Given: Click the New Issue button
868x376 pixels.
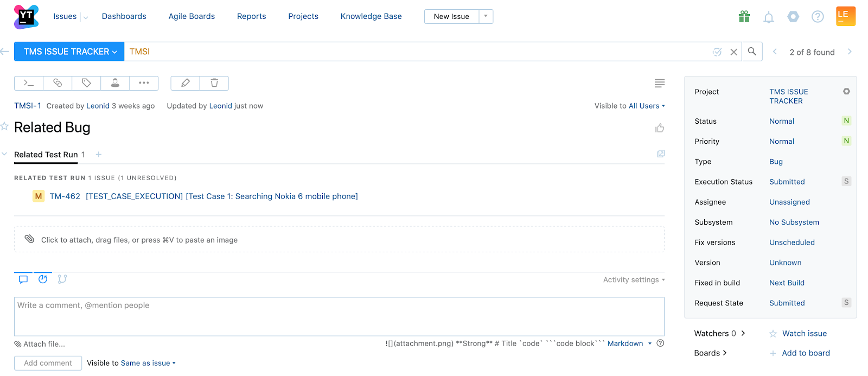Looking at the screenshot, I should coord(451,16).
